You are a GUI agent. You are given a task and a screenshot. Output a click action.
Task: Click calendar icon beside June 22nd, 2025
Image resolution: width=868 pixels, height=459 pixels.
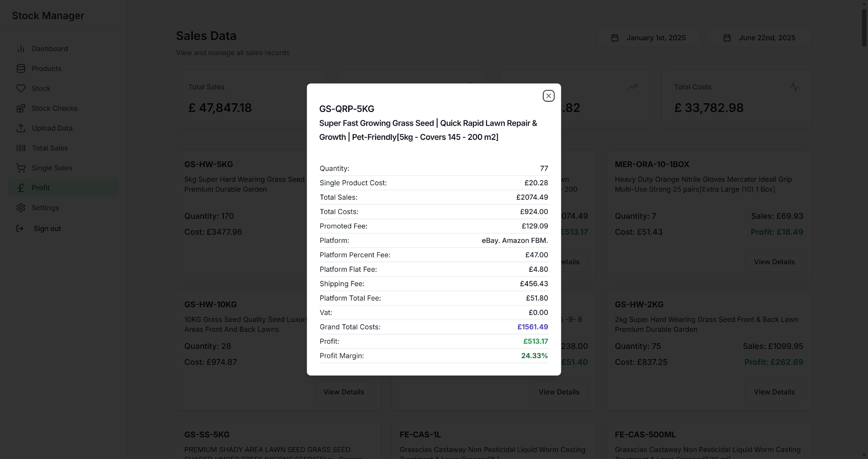coord(727,38)
